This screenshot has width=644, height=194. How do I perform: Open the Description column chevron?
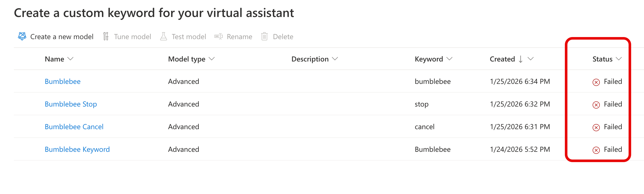[335, 59]
